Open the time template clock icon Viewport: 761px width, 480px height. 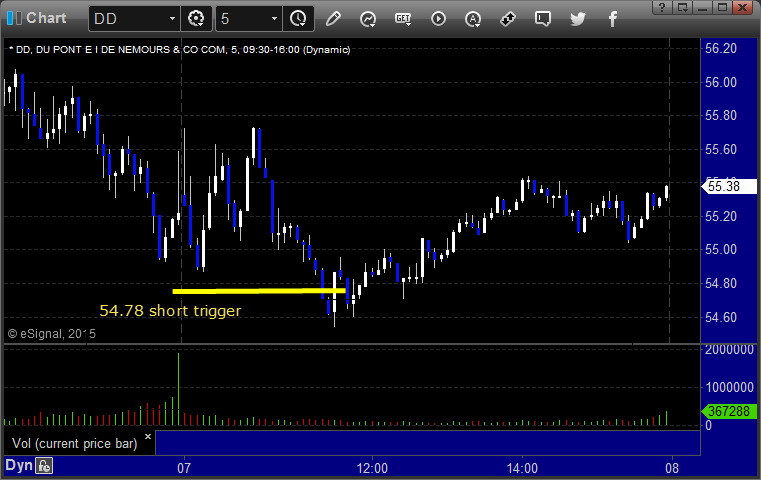point(298,19)
